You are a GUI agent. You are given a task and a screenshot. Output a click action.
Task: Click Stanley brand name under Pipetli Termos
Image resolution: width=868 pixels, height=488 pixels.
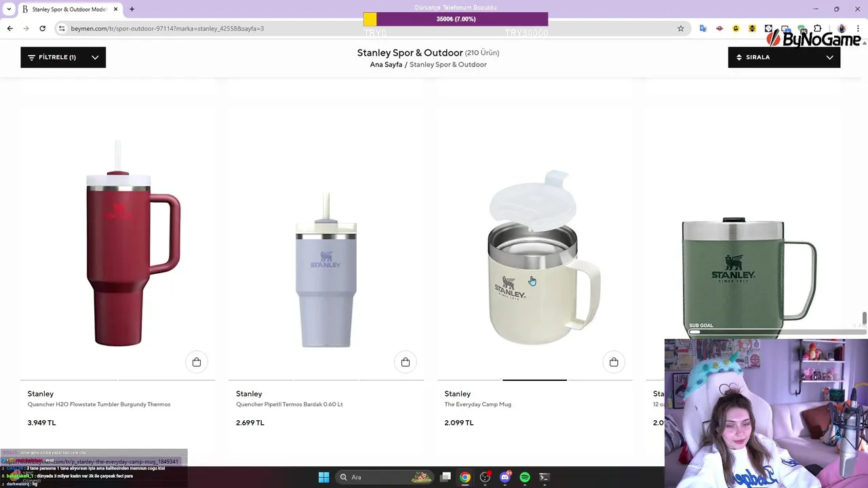pyautogui.click(x=249, y=394)
